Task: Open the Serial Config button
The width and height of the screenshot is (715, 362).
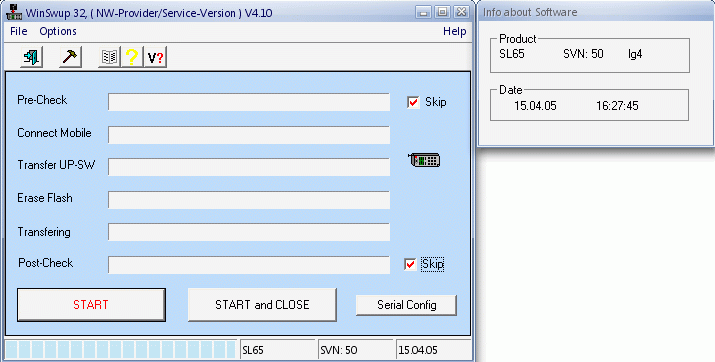Action: tap(406, 305)
